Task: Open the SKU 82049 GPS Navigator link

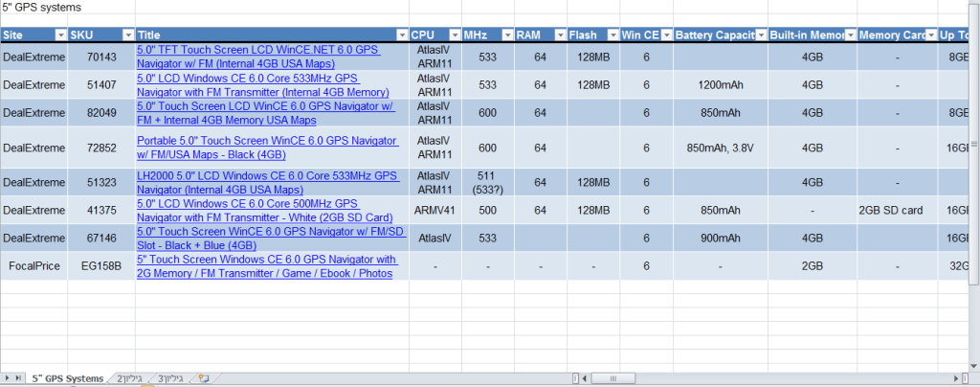Action: pyautogui.click(x=266, y=113)
